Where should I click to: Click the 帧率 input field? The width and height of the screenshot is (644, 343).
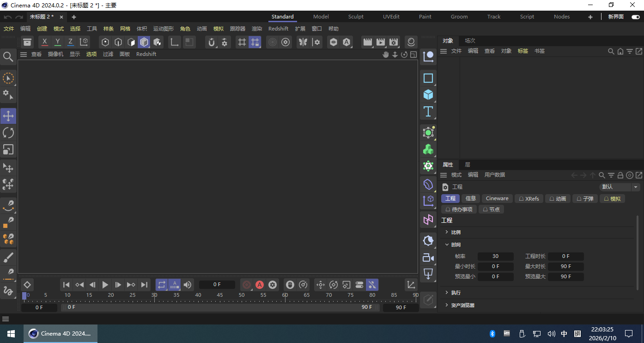point(495,256)
